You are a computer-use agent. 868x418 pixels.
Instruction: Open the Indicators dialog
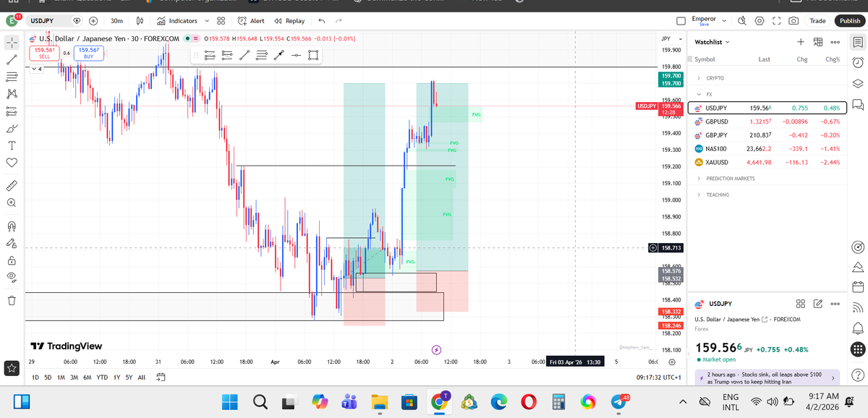point(177,21)
